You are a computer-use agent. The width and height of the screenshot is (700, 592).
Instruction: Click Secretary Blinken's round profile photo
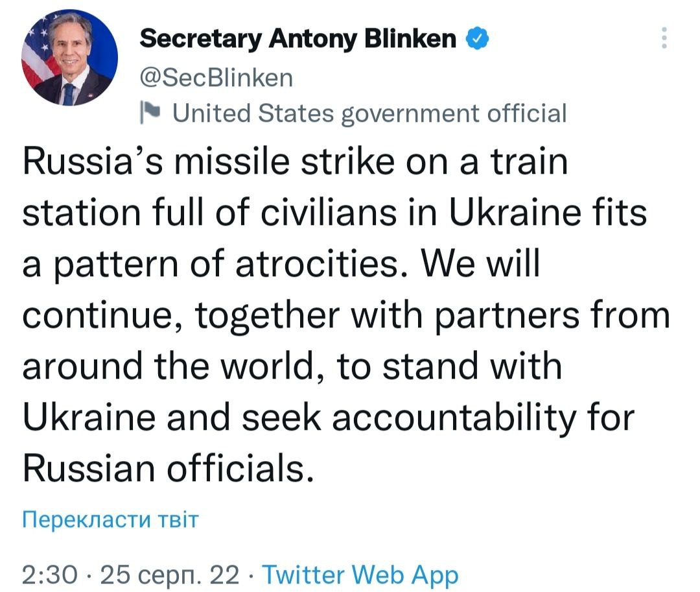coord(70,57)
